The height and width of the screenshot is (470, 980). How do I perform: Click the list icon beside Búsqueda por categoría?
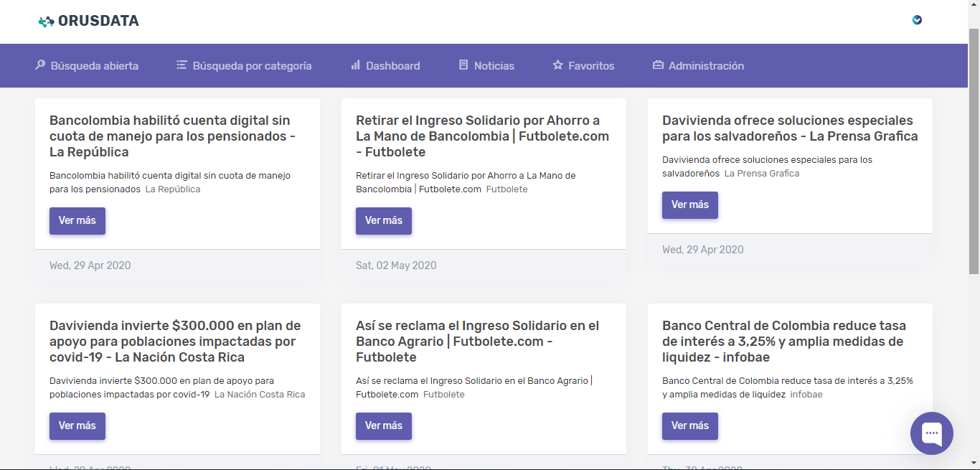point(182,65)
